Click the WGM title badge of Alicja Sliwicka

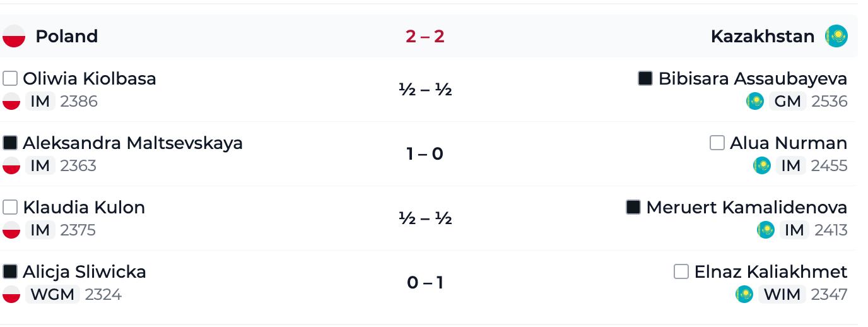coord(53,294)
